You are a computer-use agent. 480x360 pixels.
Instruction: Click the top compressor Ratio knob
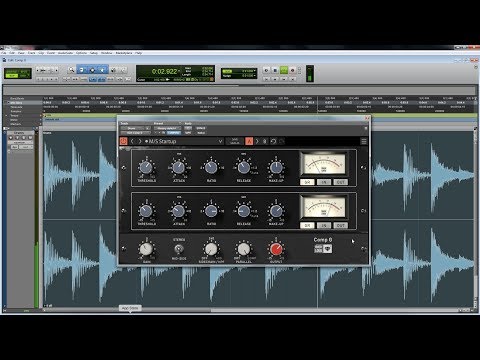tap(211, 167)
